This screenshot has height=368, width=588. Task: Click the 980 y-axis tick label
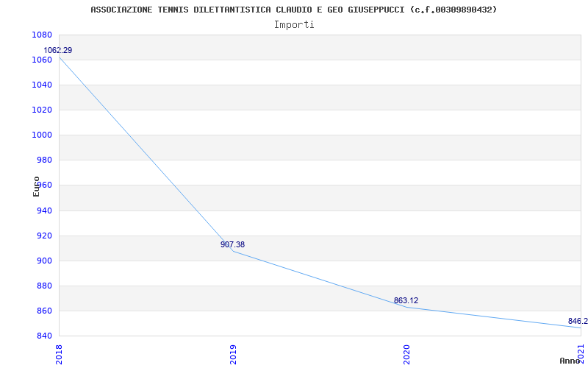click(x=44, y=160)
